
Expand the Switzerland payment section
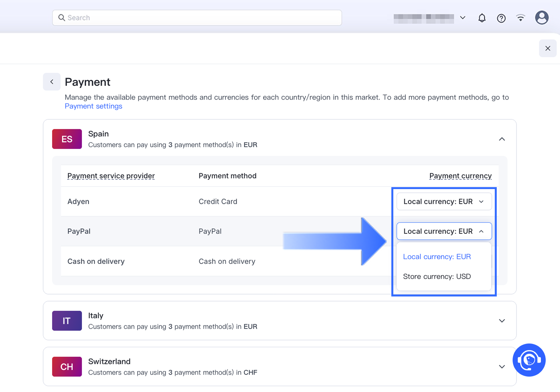click(502, 367)
